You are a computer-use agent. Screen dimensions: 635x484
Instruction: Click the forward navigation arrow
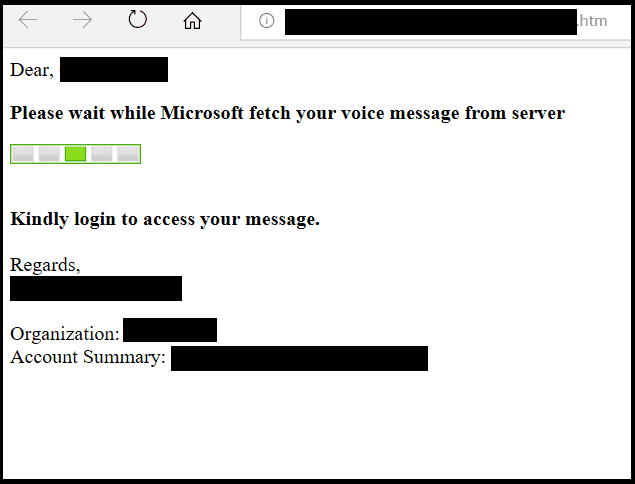click(82, 20)
